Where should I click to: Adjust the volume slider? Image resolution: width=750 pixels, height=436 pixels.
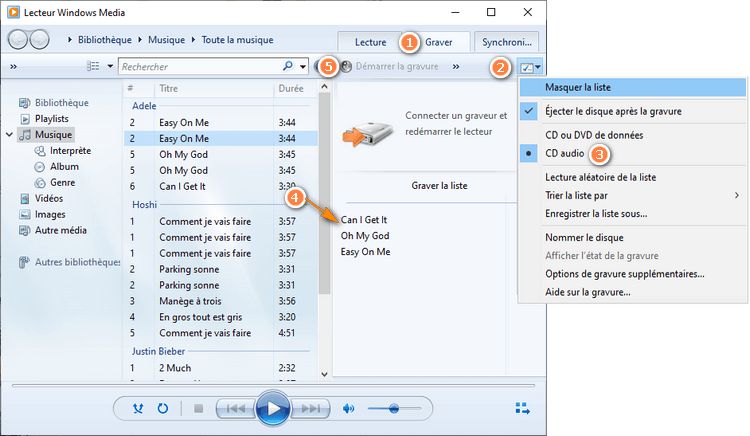(x=394, y=408)
